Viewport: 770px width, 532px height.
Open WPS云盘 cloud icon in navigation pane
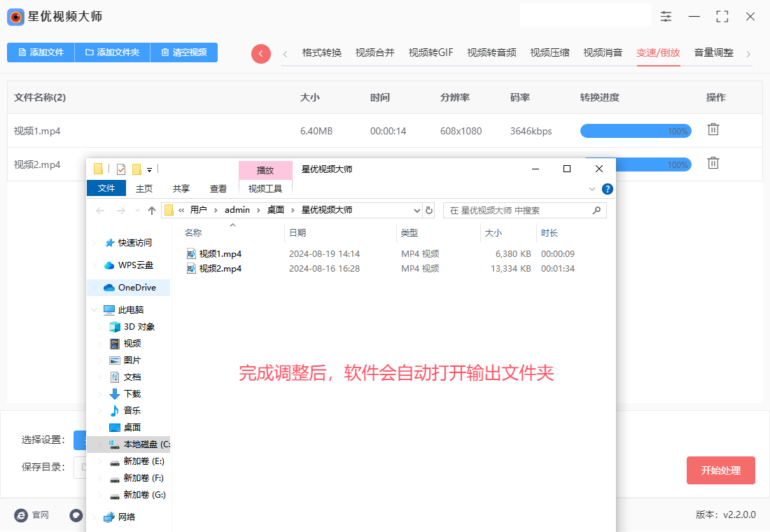(x=109, y=266)
